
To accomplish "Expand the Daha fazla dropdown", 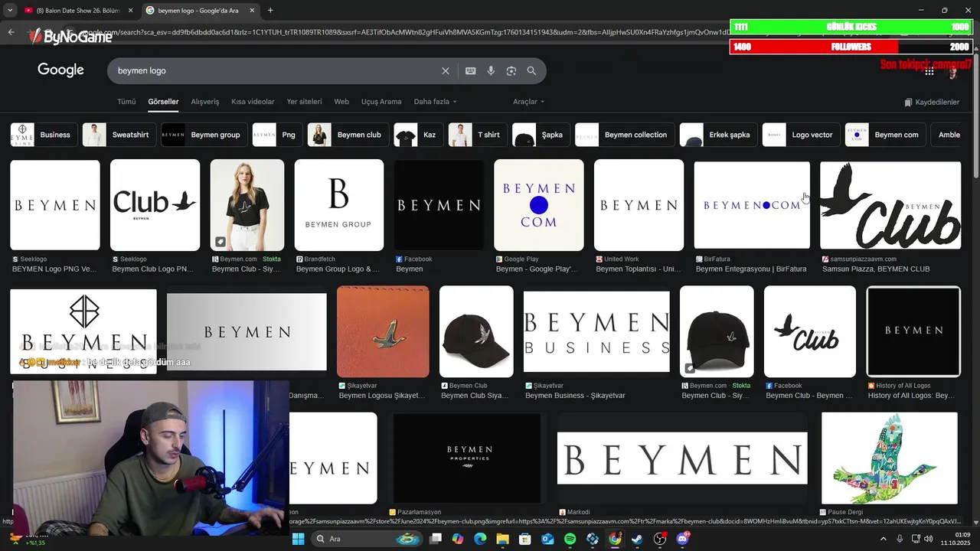I will [435, 102].
